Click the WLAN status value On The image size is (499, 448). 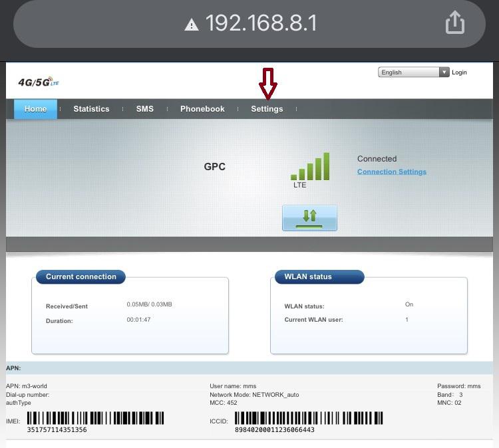[409, 304]
